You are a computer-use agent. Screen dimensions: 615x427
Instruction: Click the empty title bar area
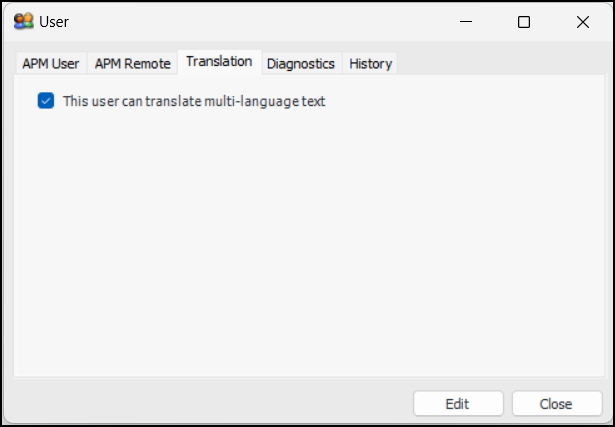(250, 21)
